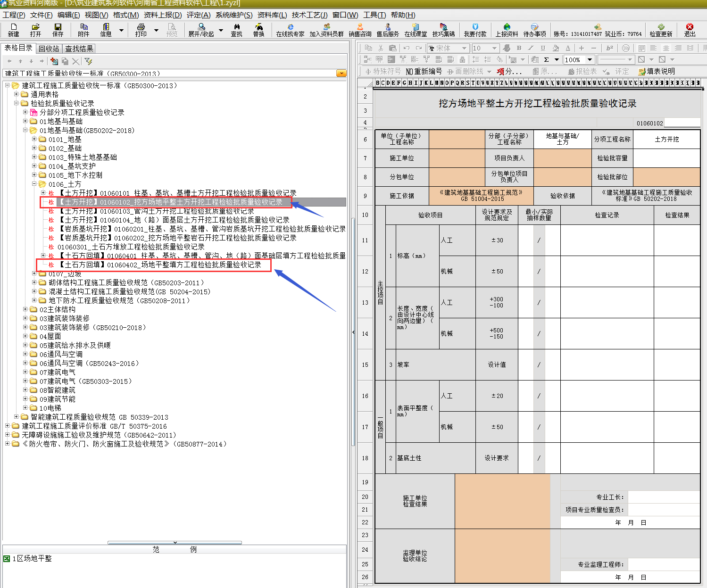Expand 通用表格 tree node
Image resolution: width=707 pixels, height=588 pixels.
tap(17, 94)
